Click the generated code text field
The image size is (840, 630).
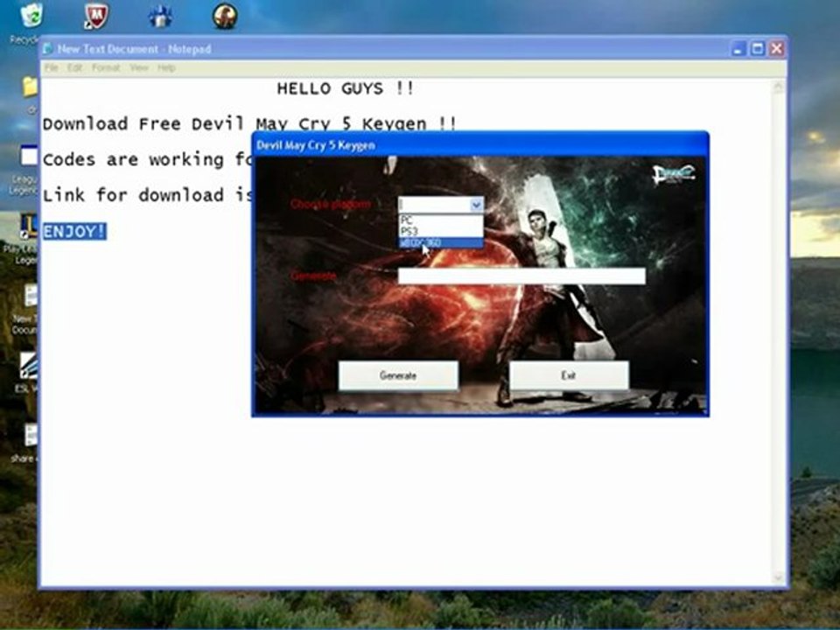(x=521, y=276)
